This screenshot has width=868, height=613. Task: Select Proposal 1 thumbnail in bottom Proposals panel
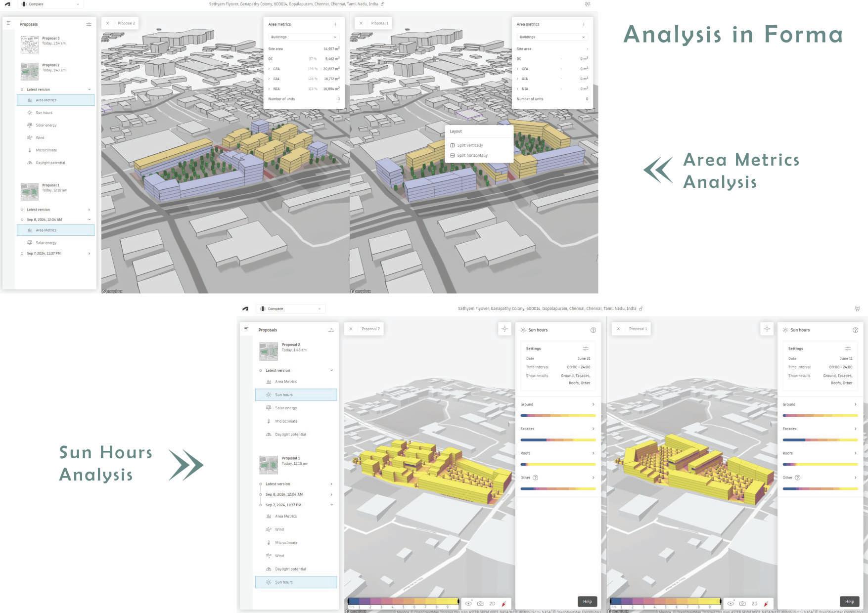269,465
